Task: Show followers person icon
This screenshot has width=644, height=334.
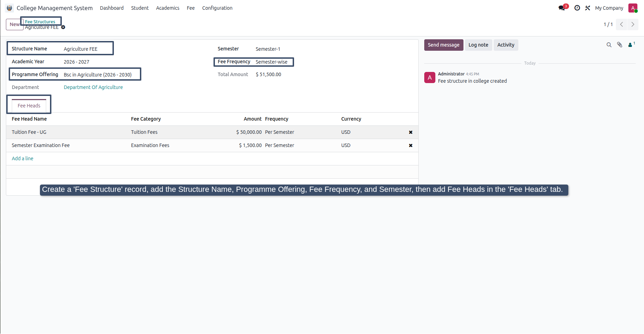Action: 631,44
